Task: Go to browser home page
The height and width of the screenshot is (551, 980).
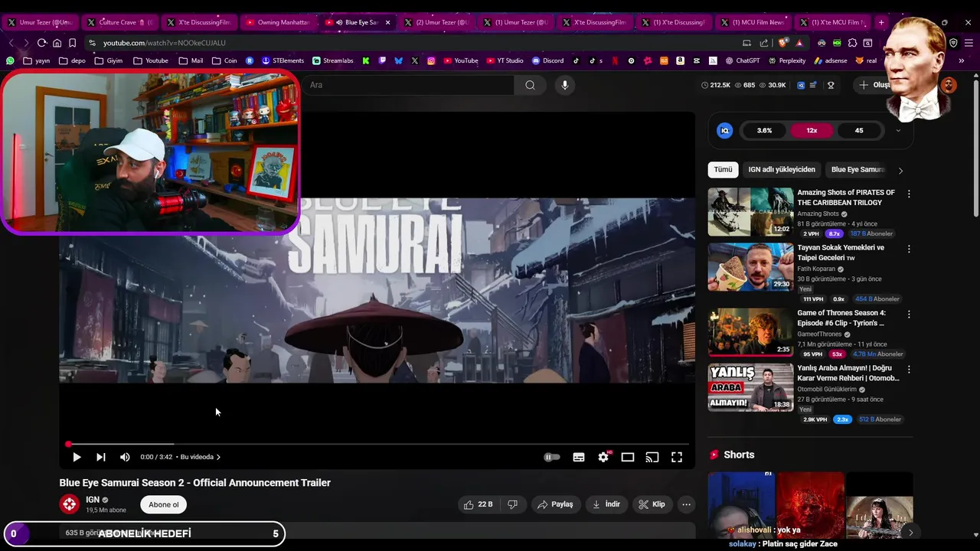Action: coord(57,43)
